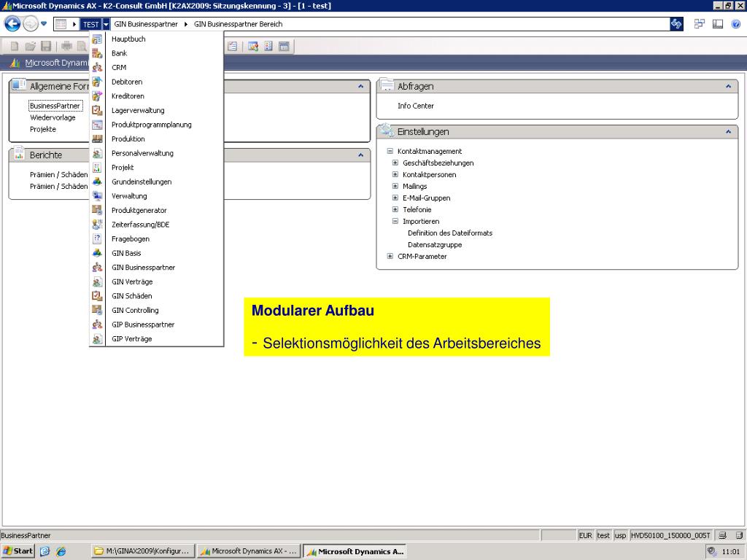Collapse the Berichte panel chevron
The image size is (747, 560).
pos(360,155)
